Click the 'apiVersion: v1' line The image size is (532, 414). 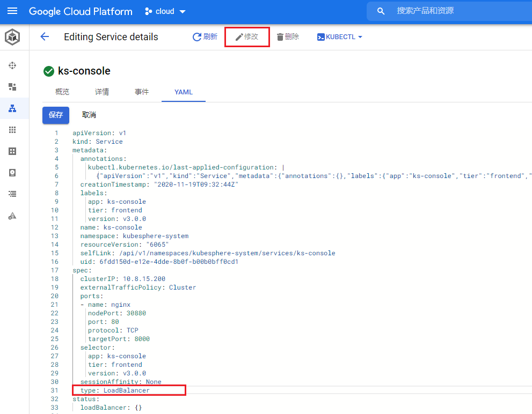tap(99, 133)
